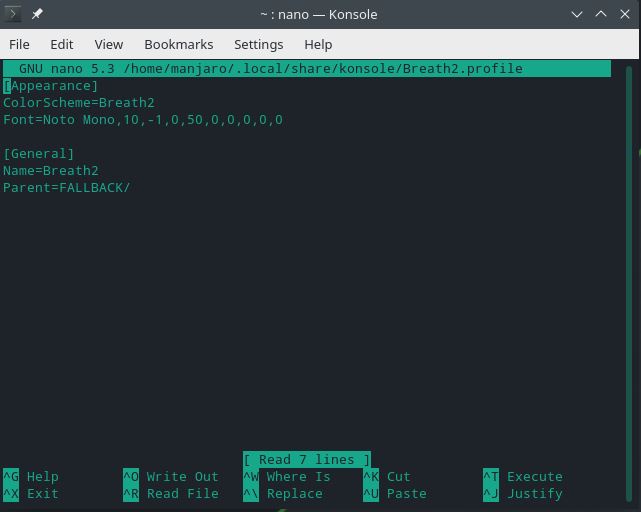Image resolution: width=641 pixels, height=512 pixels.
Task: Click the pin icon in the title bar
Action: pos(37,14)
